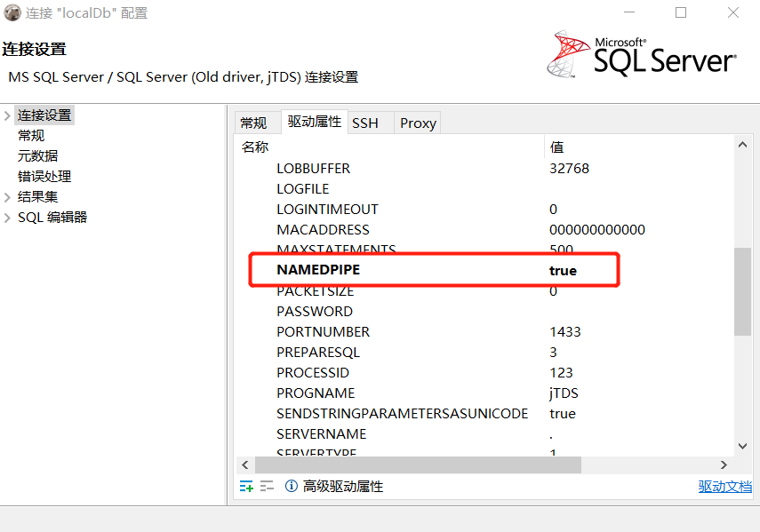
Task: Expand the SQL 编辑器 tree node
Action: [9, 217]
